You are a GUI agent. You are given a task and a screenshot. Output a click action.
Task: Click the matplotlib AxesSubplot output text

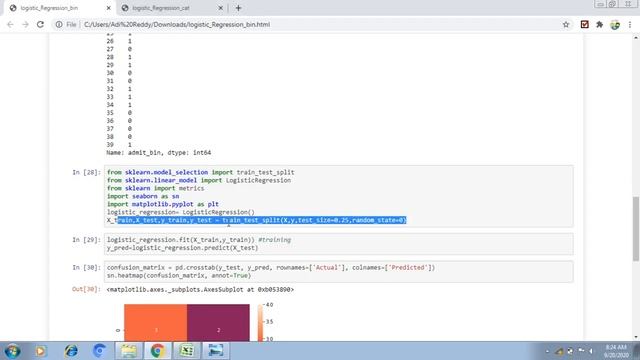(200, 289)
